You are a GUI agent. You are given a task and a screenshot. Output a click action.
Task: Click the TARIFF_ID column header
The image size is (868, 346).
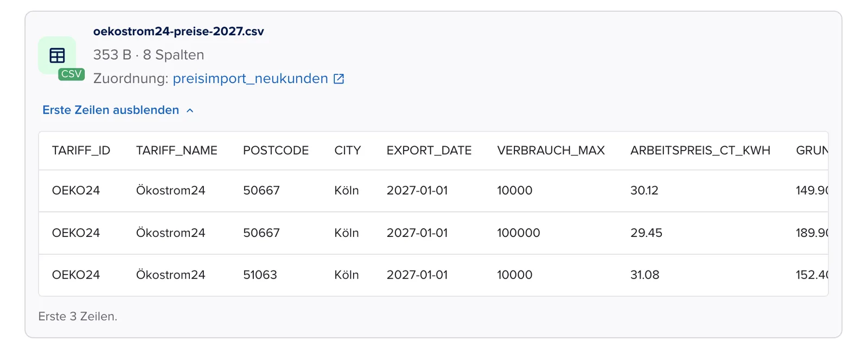(x=81, y=150)
